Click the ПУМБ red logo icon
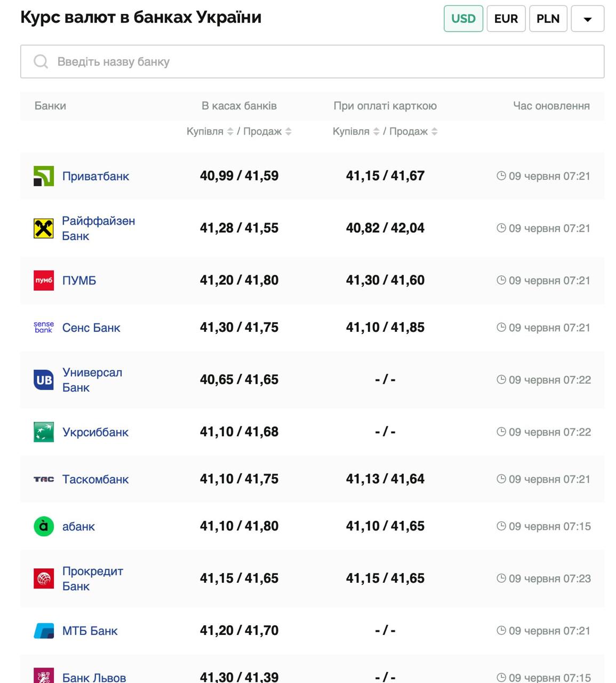616x683 pixels. [x=44, y=281]
